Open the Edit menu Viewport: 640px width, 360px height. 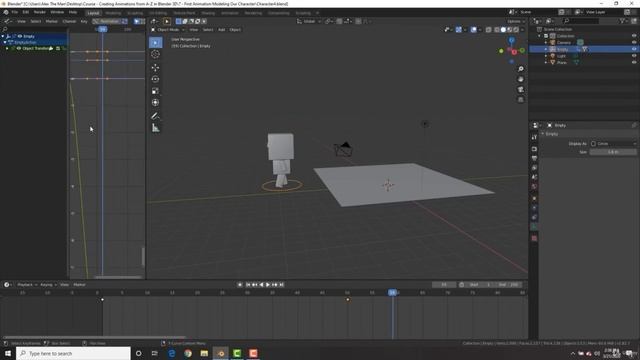point(26,12)
